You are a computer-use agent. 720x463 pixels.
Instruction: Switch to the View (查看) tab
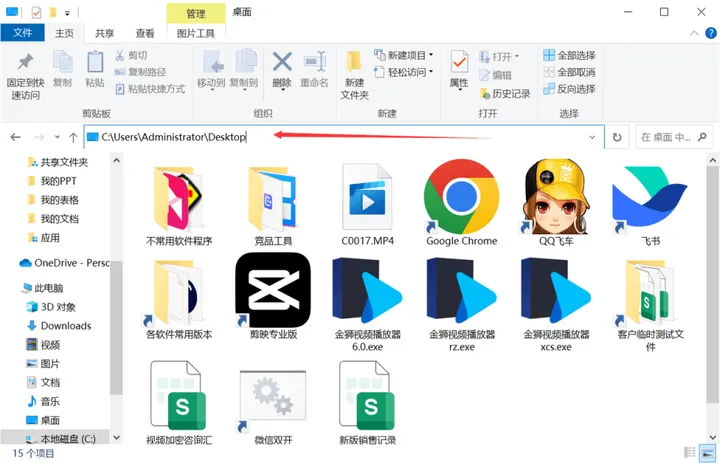[x=145, y=33]
